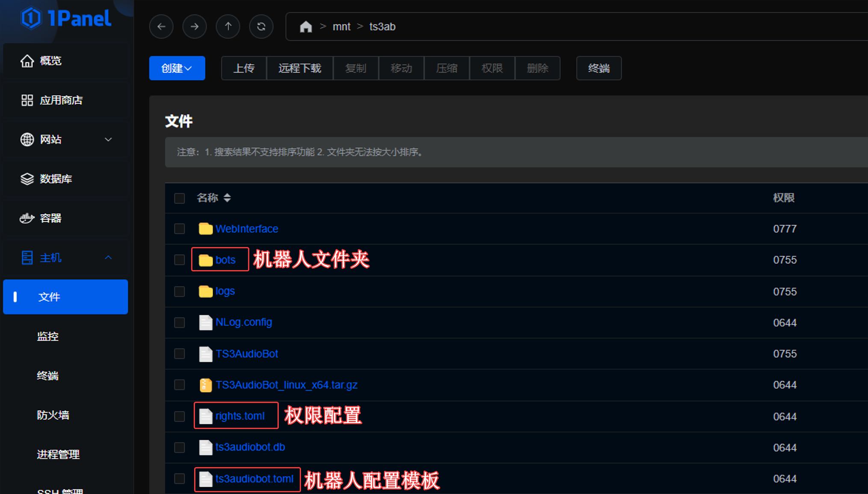
Task: Open 进程管理 in the sidebar
Action: pyautogui.click(x=58, y=454)
